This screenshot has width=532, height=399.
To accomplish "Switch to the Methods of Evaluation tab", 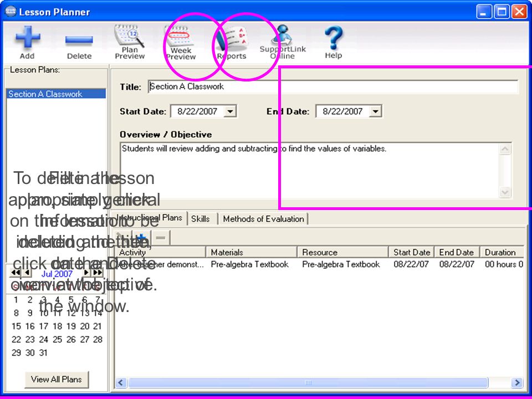I will coord(263,219).
